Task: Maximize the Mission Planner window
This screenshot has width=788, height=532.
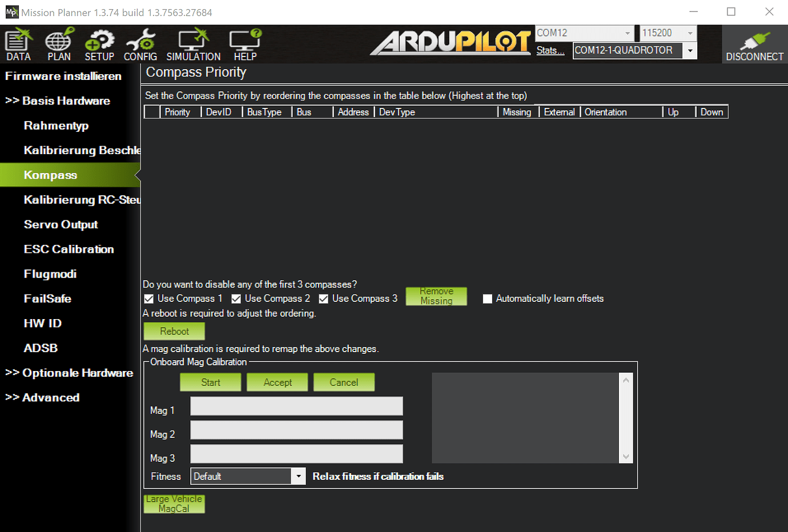Action: pos(731,12)
